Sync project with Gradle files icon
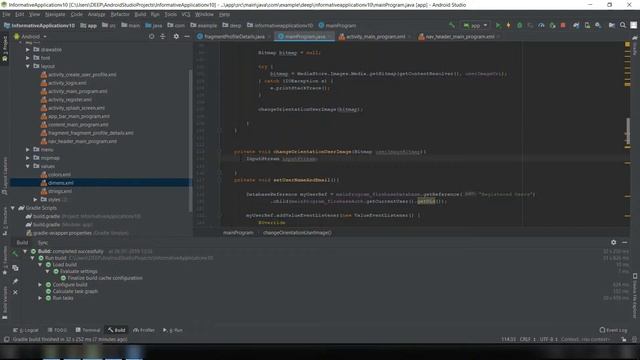 (x=576, y=25)
